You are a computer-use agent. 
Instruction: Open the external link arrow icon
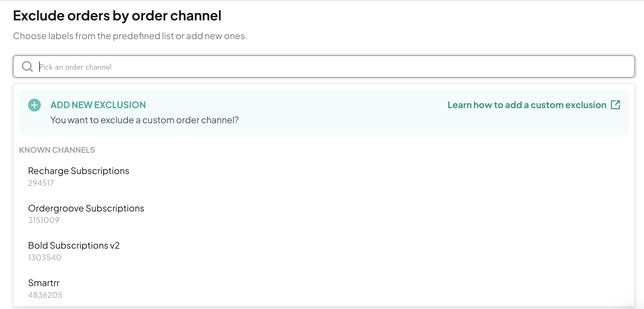coord(615,105)
